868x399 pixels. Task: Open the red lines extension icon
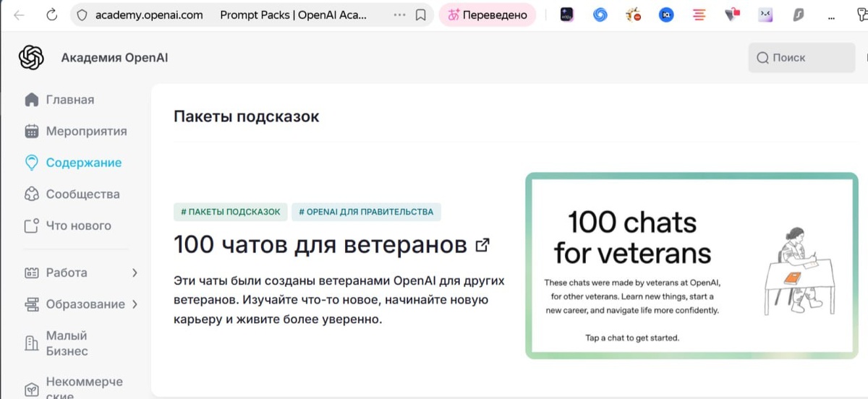pos(699,14)
